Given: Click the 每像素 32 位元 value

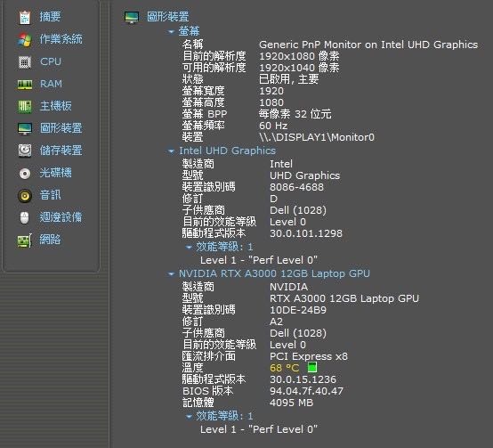Looking at the screenshot, I should coord(295,114).
